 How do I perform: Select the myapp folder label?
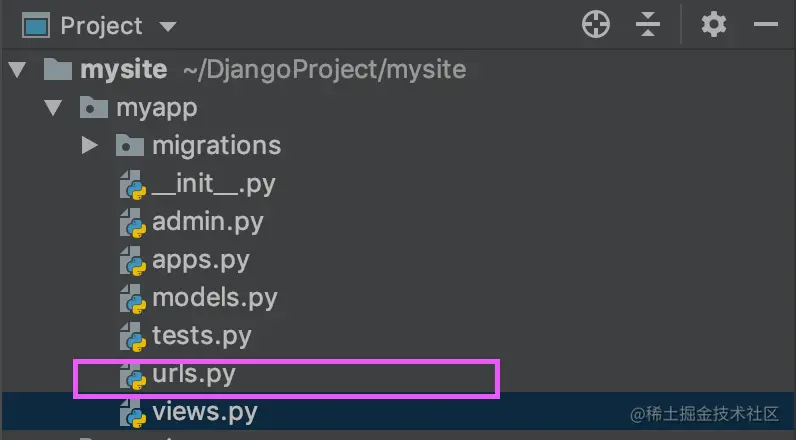coord(157,109)
